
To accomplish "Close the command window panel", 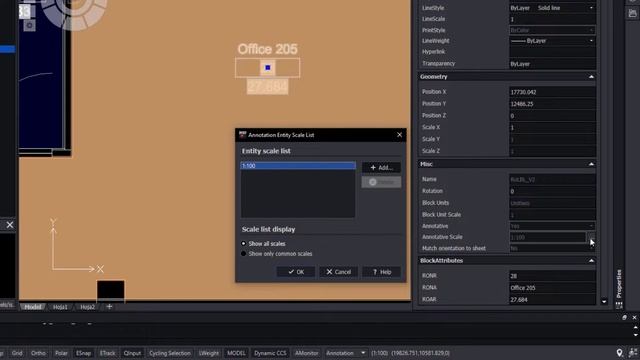I will click(x=634, y=317).
